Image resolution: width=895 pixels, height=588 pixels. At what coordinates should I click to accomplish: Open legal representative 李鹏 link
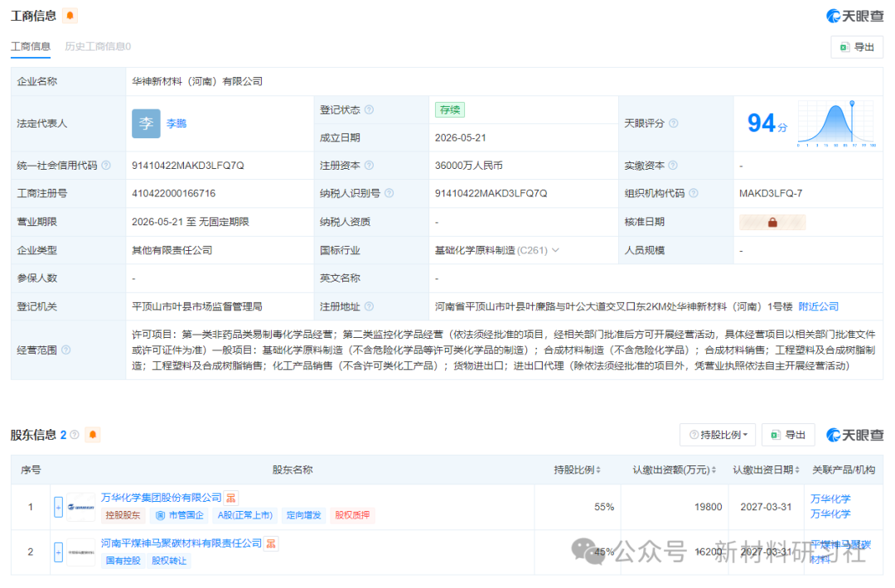point(177,123)
